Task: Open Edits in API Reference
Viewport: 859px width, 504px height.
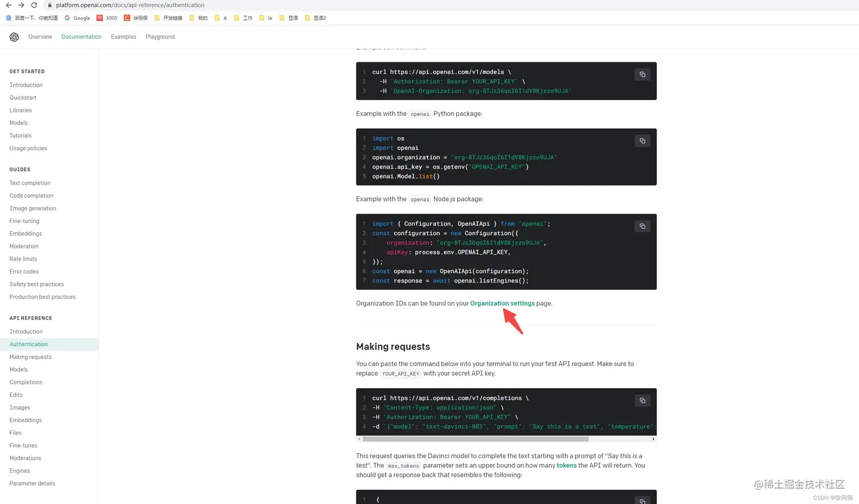Action: click(x=16, y=395)
